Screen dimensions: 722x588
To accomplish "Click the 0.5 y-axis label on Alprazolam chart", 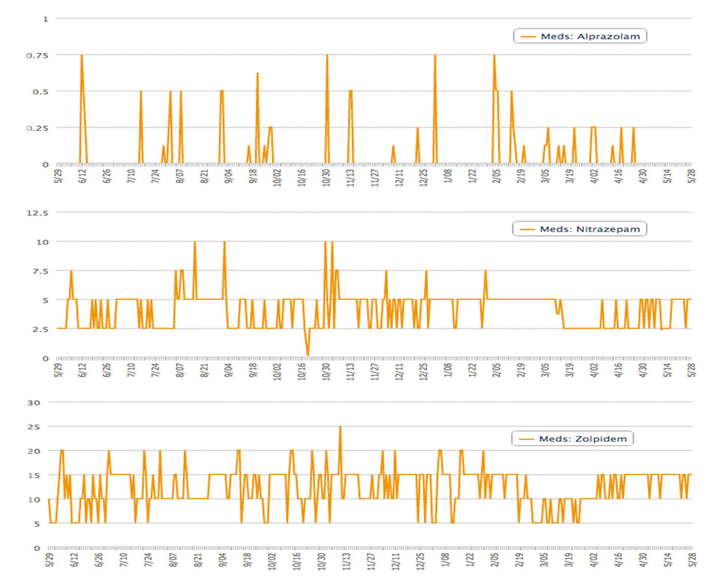I will 40,92.
